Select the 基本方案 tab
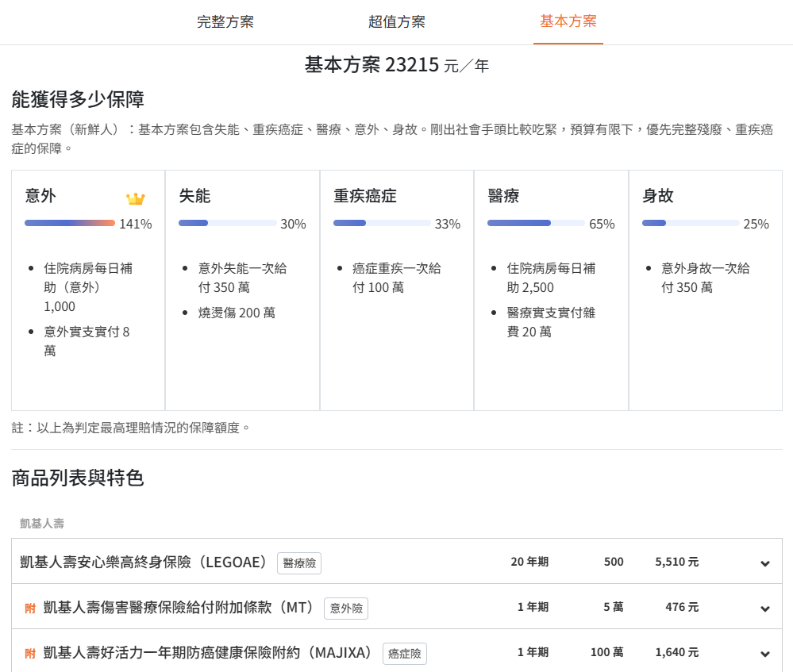793x672 pixels. [568, 21]
